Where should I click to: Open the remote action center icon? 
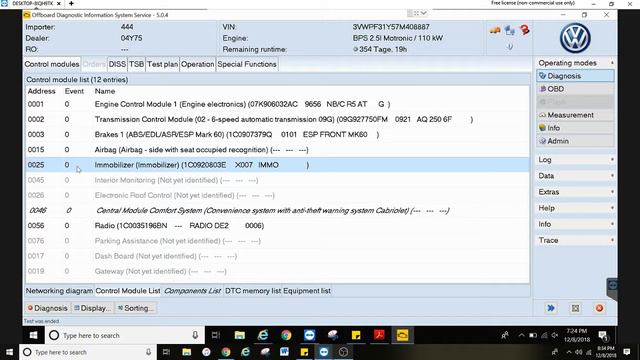602,336
